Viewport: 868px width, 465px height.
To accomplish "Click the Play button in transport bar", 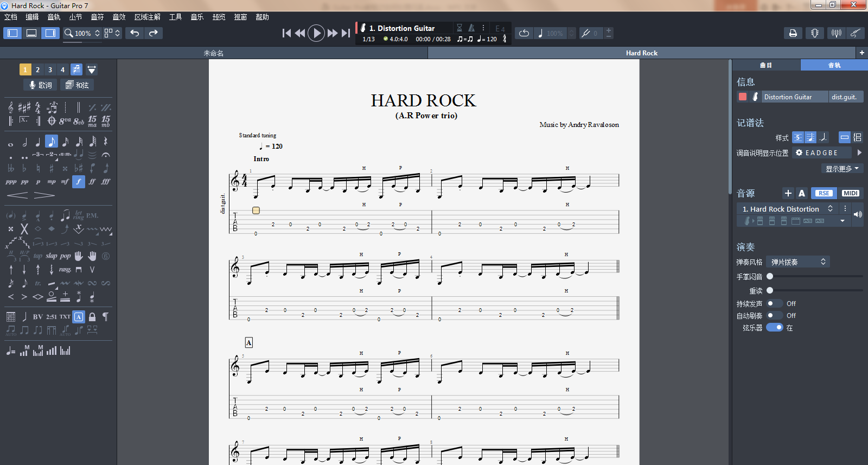I will click(x=316, y=33).
